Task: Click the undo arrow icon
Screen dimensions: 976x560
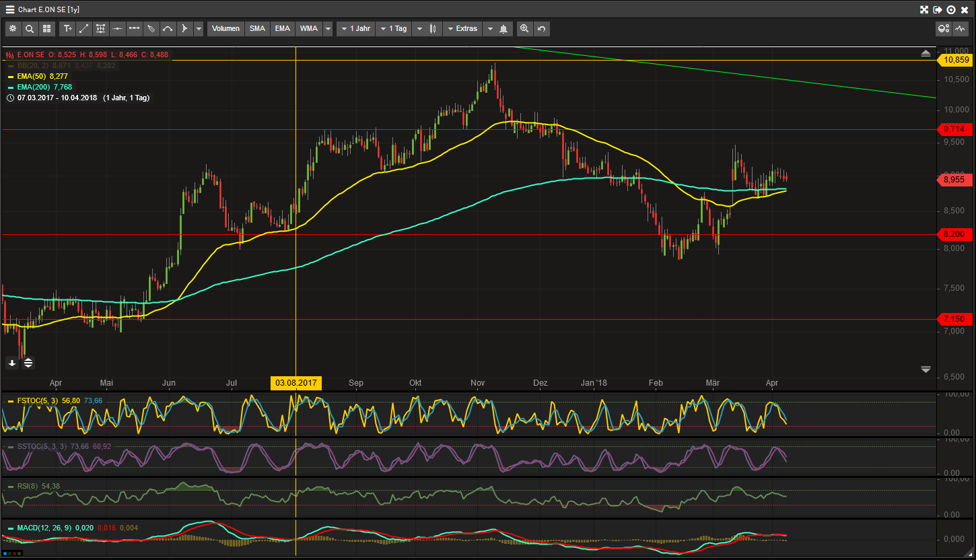Action: coord(541,29)
